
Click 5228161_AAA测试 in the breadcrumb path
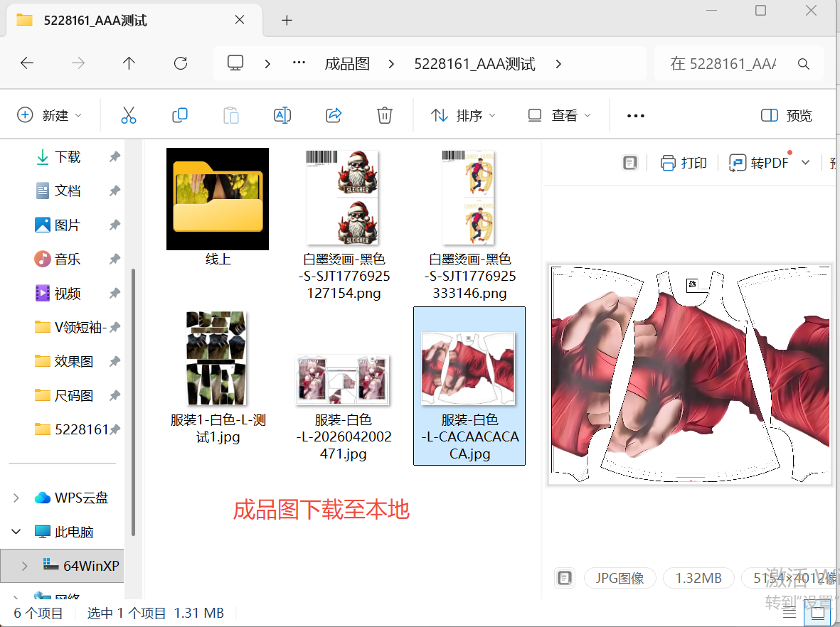point(474,64)
